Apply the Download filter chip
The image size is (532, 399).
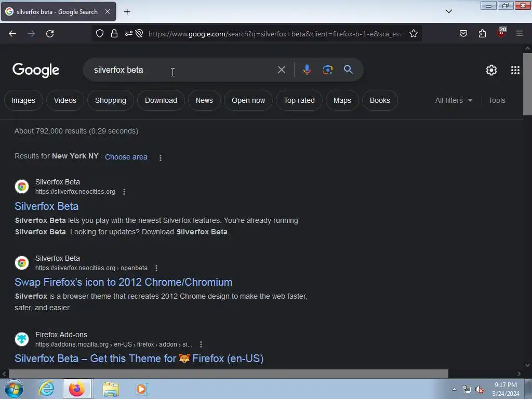[161, 100]
